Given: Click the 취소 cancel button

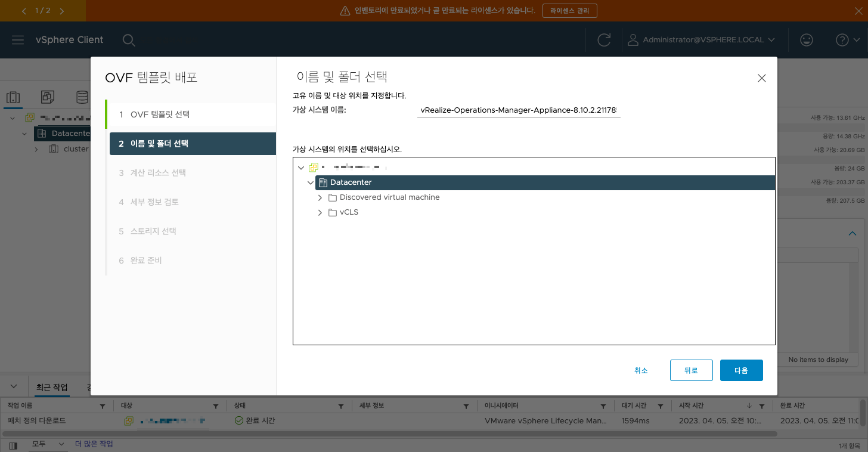Looking at the screenshot, I should pyautogui.click(x=641, y=370).
